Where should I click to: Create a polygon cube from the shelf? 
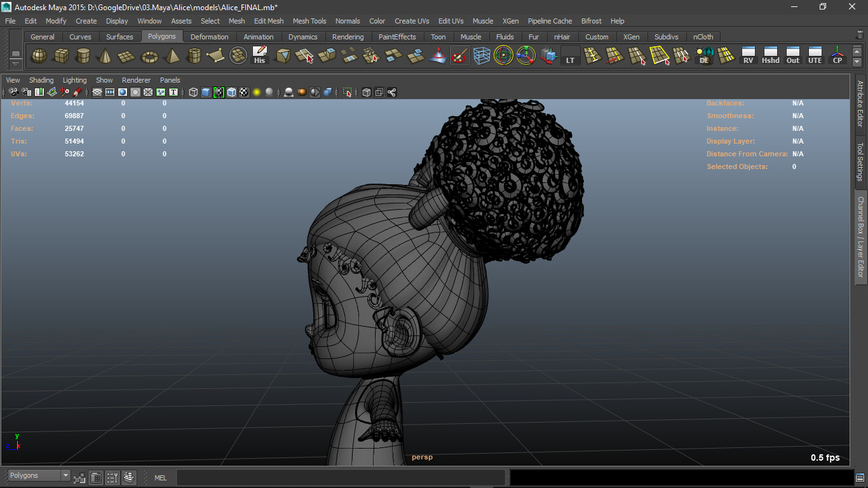pos(61,57)
